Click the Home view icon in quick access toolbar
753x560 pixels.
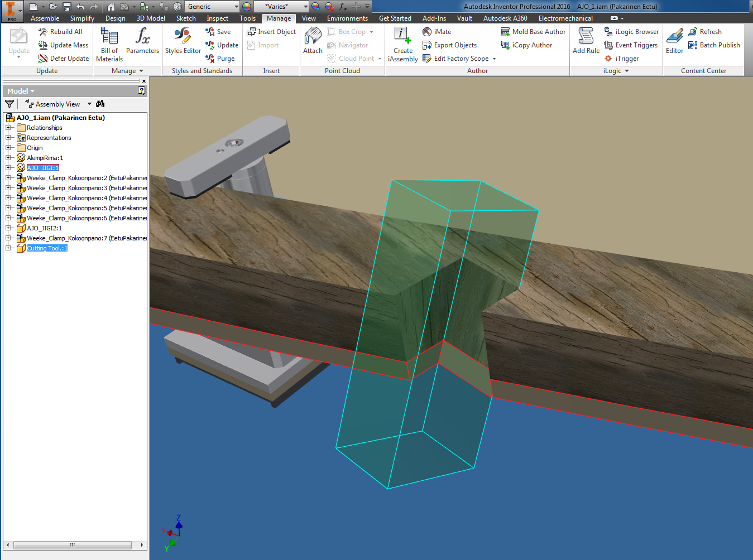pyautogui.click(x=111, y=7)
